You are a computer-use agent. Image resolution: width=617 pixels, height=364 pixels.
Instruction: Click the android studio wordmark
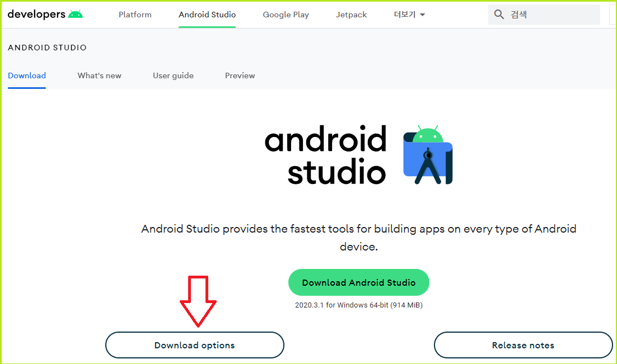(325, 155)
